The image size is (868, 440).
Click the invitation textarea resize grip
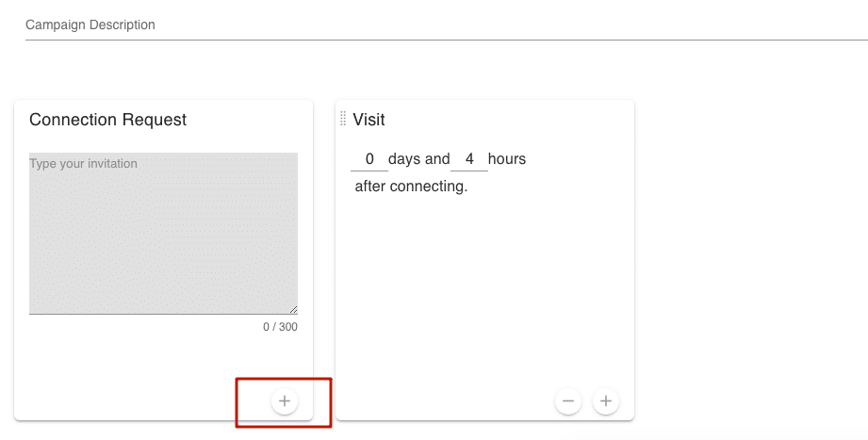pyautogui.click(x=293, y=309)
